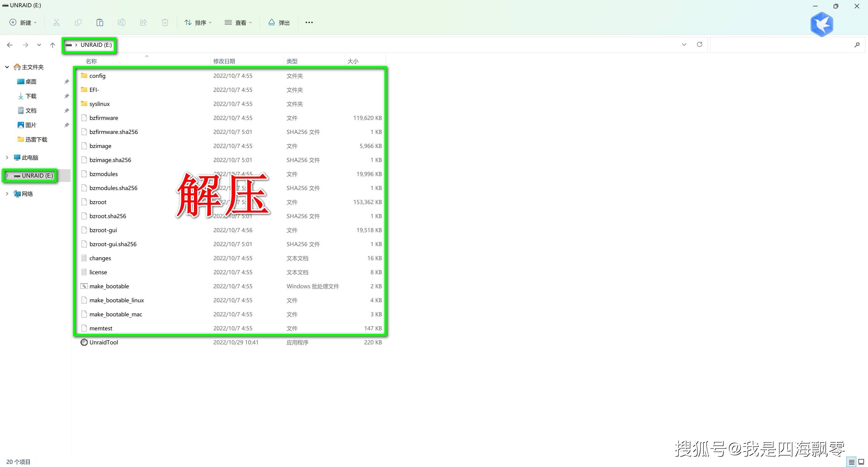The height and width of the screenshot is (467, 868).
Task: Sort by 类型 column header
Action: click(292, 61)
